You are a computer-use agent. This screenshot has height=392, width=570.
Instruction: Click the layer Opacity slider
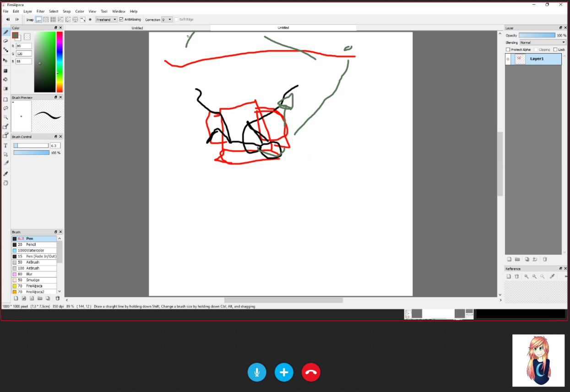click(x=537, y=35)
